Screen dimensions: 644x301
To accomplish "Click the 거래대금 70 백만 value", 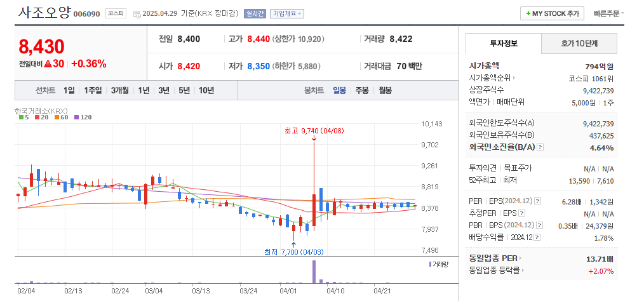I will pyautogui.click(x=410, y=66).
